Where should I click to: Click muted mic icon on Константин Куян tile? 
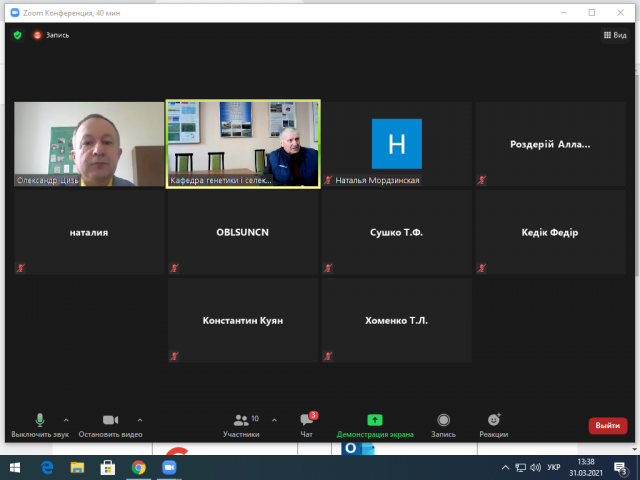[174, 356]
